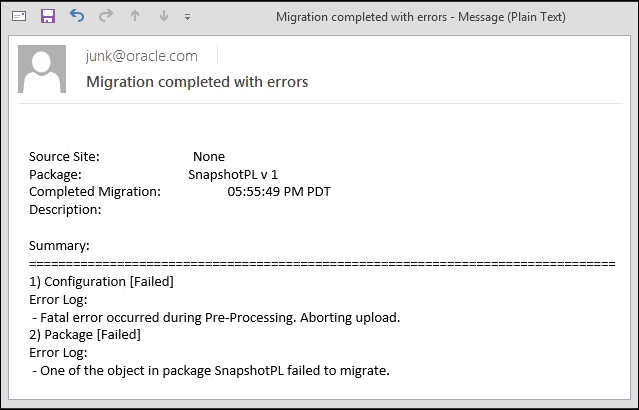Undo the last action
The width and height of the screenshot is (639, 410).
point(78,17)
